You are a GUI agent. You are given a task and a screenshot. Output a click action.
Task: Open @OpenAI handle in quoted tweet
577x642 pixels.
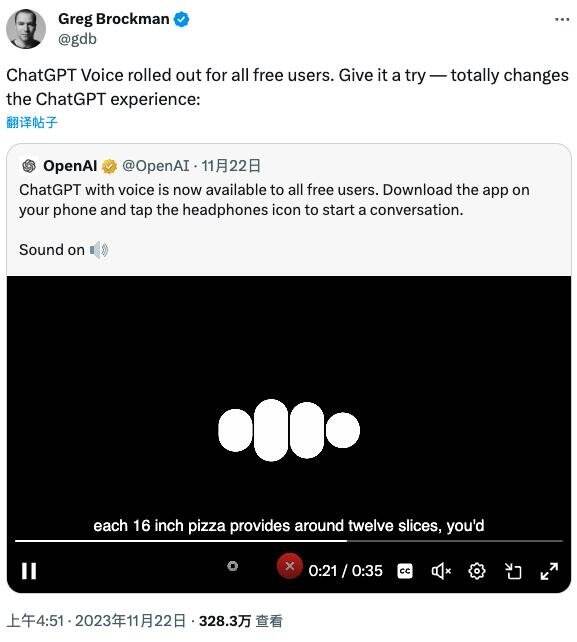(x=156, y=166)
